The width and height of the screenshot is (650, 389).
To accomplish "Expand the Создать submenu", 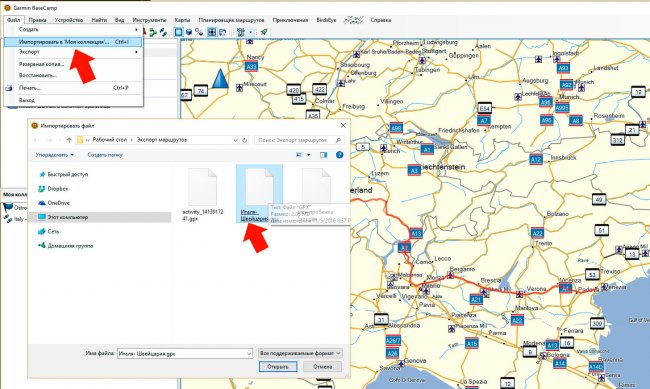I will point(73,29).
